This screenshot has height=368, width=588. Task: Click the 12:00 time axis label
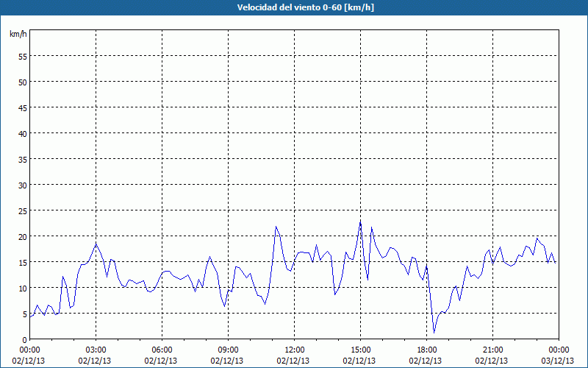click(295, 350)
